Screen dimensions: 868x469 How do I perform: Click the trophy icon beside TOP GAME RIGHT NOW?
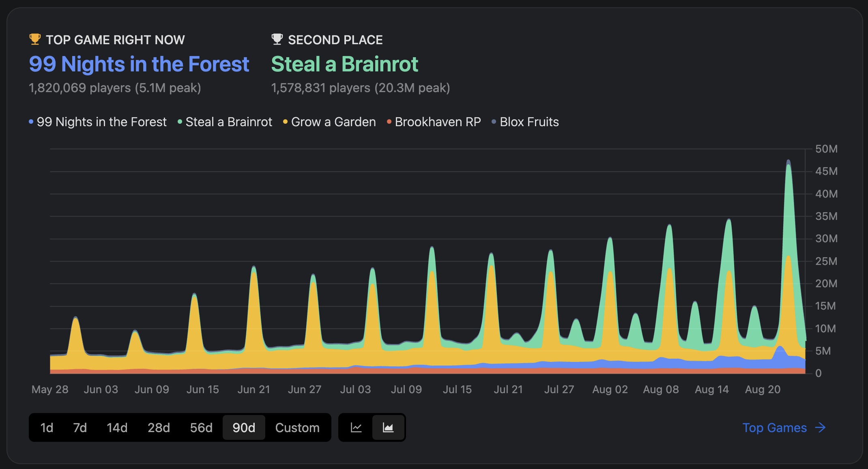[x=35, y=39]
